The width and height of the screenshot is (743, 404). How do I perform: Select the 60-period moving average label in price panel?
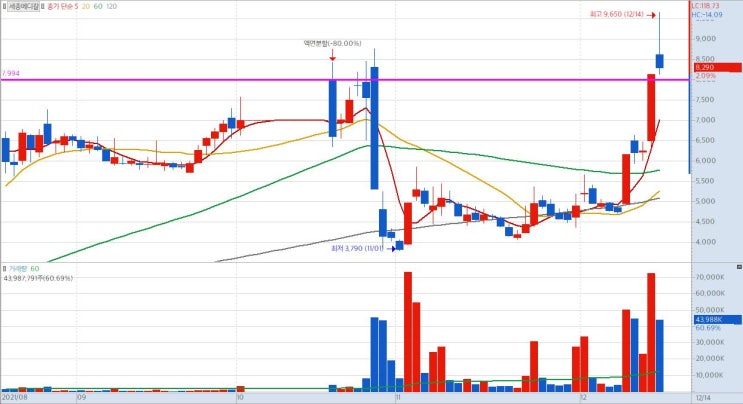(98, 6)
